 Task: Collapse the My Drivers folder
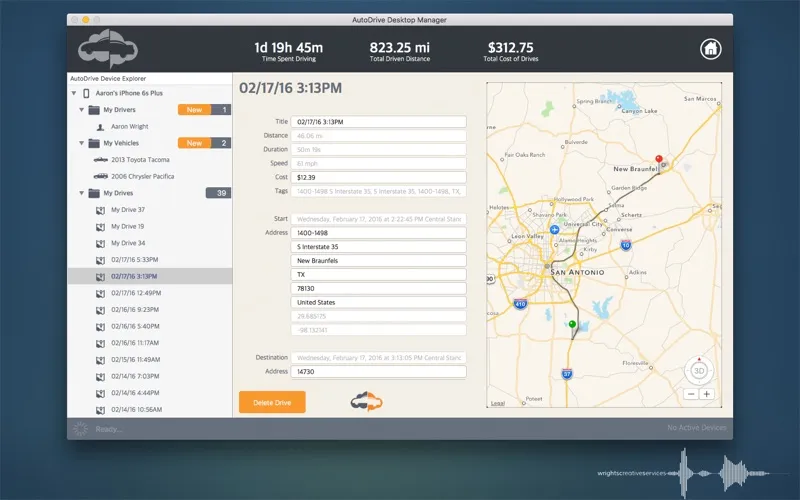click(x=81, y=110)
